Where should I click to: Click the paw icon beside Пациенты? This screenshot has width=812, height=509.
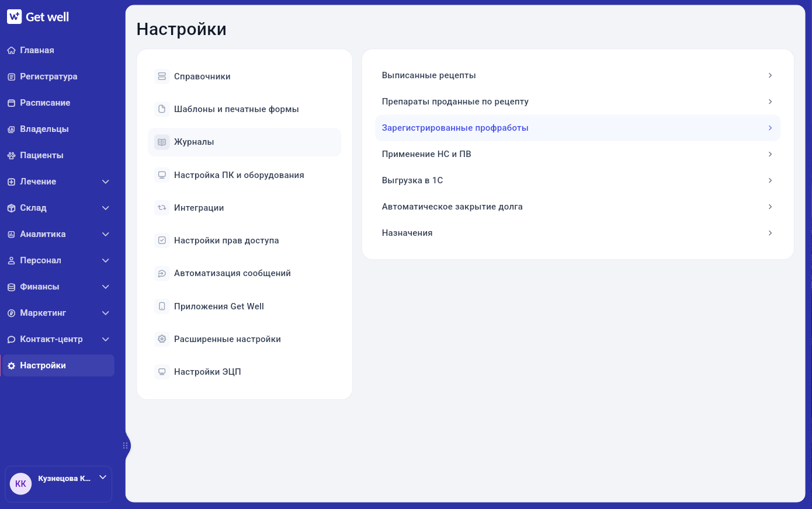pyautogui.click(x=11, y=155)
